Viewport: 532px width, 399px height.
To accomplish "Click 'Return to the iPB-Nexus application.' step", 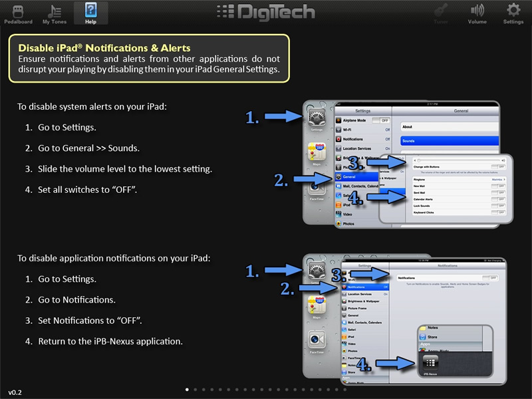I will (110, 341).
